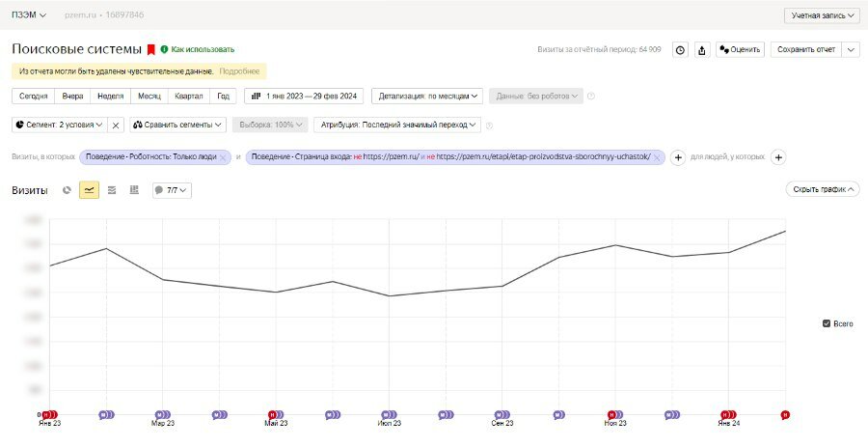Click the pzem.ru counter number 16897846
Image resolution: width=868 pixels, height=447 pixels.
point(125,14)
